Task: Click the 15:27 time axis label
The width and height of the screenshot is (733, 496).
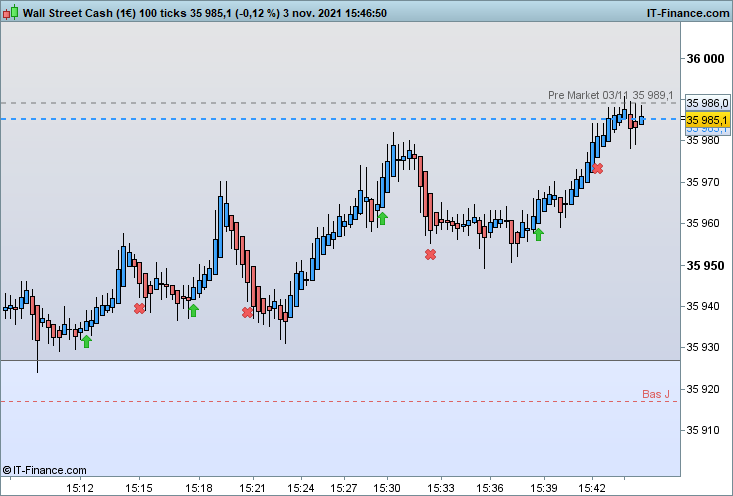Action: pos(344,489)
